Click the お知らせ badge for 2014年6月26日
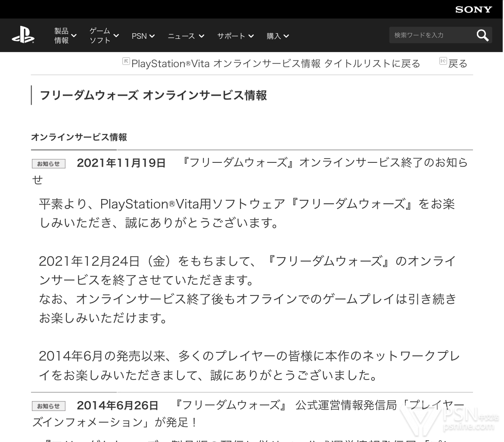Viewport: 504px width, 442px height. coord(49,406)
